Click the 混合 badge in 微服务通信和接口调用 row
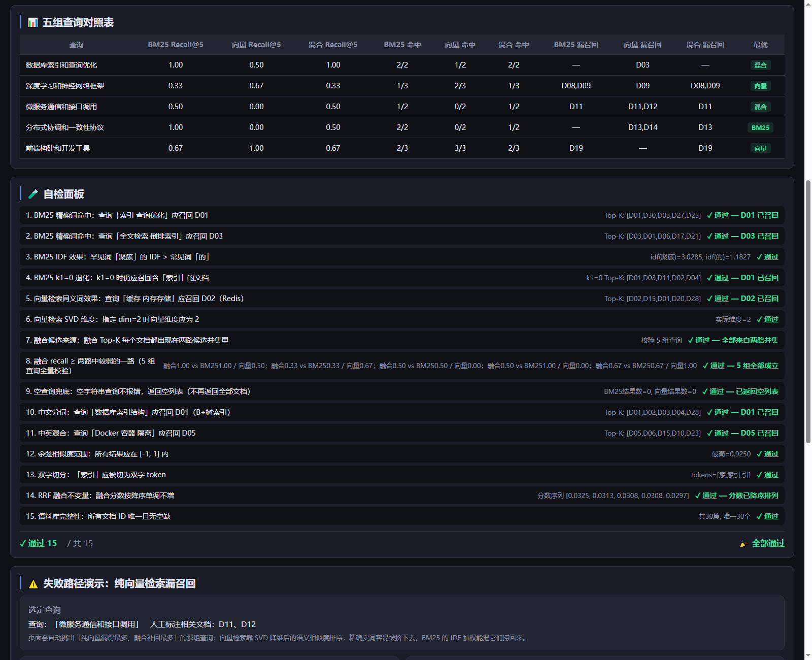812x660 pixels. (760, 107)
